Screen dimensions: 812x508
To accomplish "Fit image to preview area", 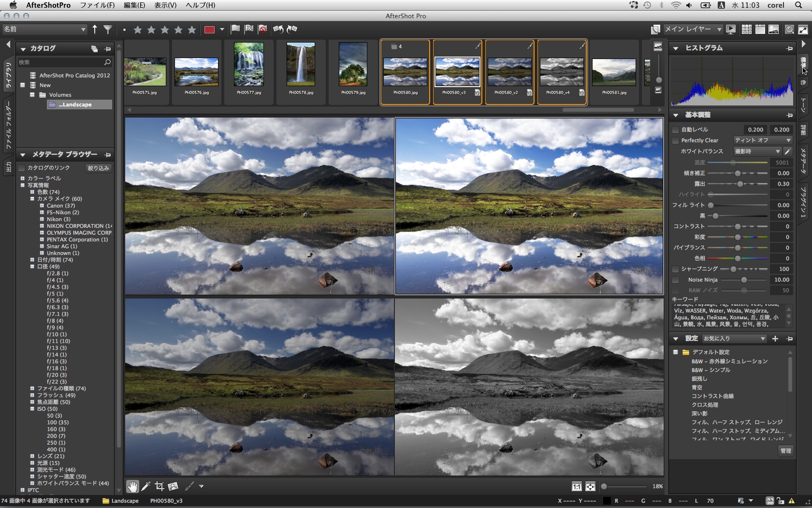I will coord(590,487).
